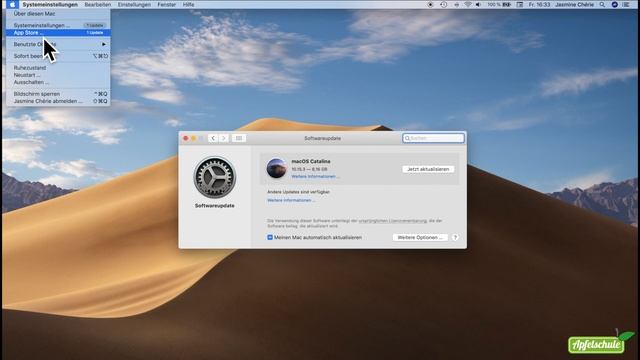Open the Einstellungen menu
Viewport: 640px width, 360px height.
[x=134, y=4]
